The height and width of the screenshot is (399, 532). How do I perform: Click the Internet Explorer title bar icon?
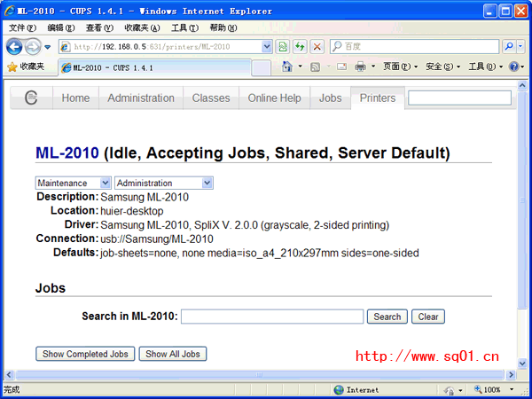click(x=9, y=12)
